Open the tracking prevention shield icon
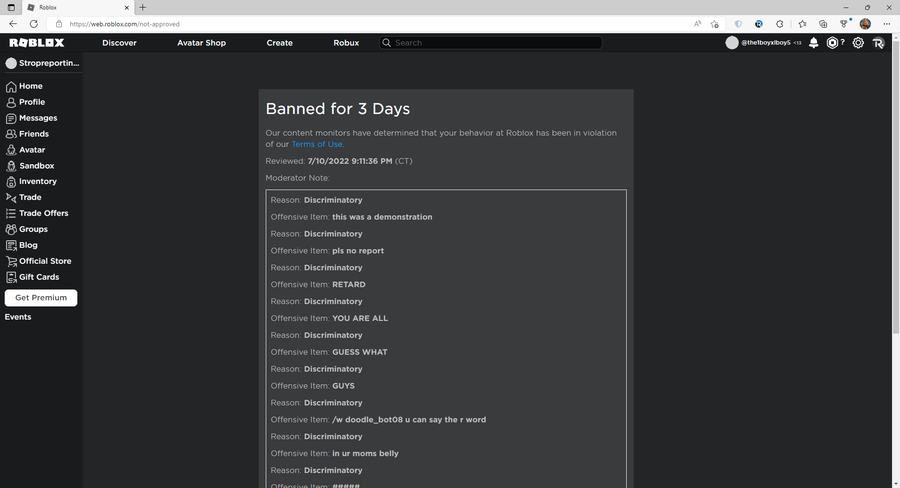The width and height of the screenshot is (900, 488). 738,24
